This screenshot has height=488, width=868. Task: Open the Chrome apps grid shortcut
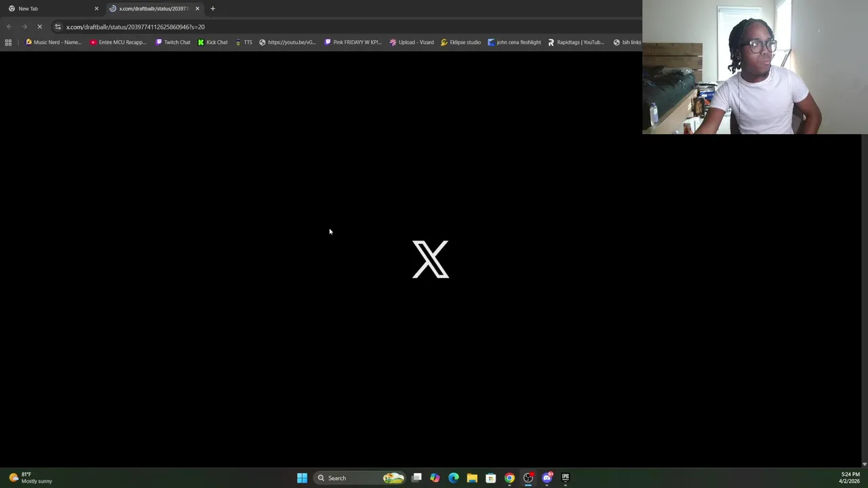(x=8, y=42)
